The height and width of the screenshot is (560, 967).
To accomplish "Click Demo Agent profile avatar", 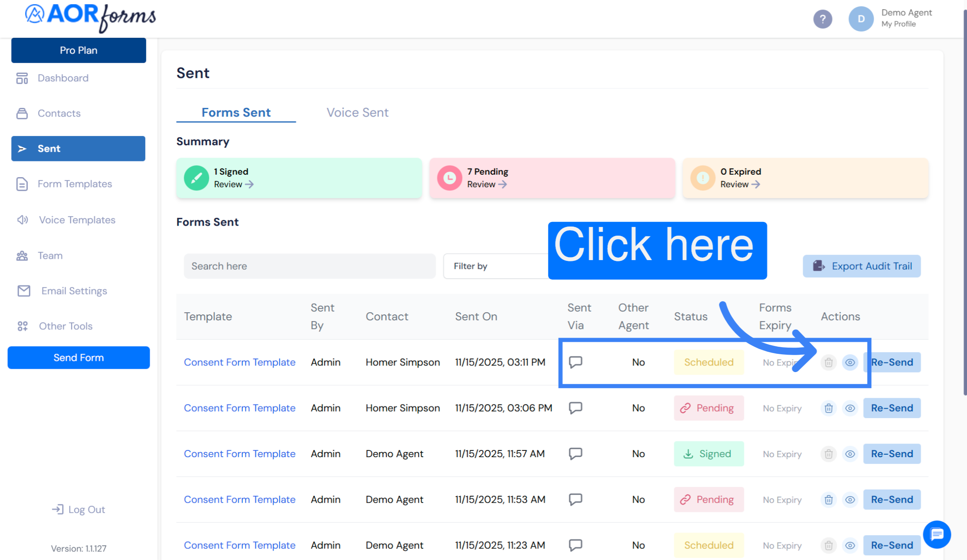I will (x=861, y=19).
